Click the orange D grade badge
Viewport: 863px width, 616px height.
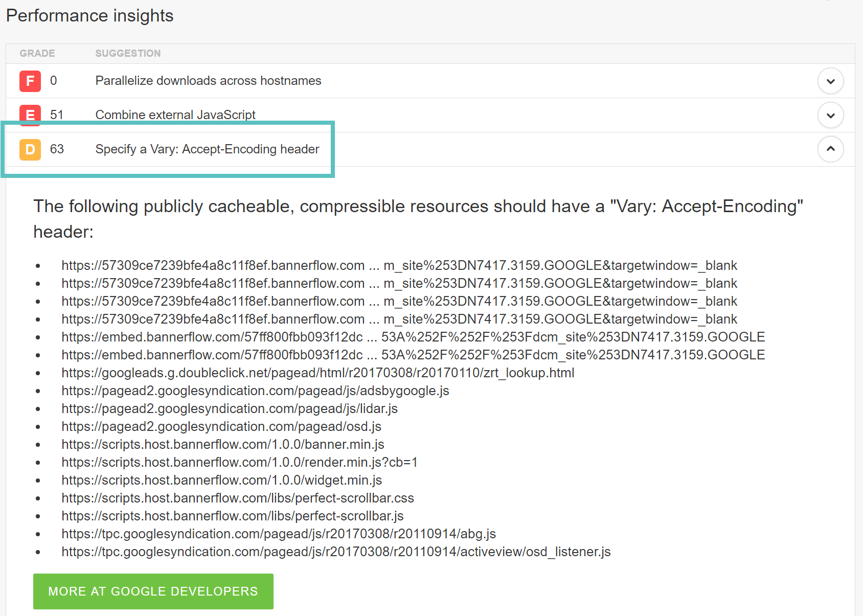pos(29,149)
